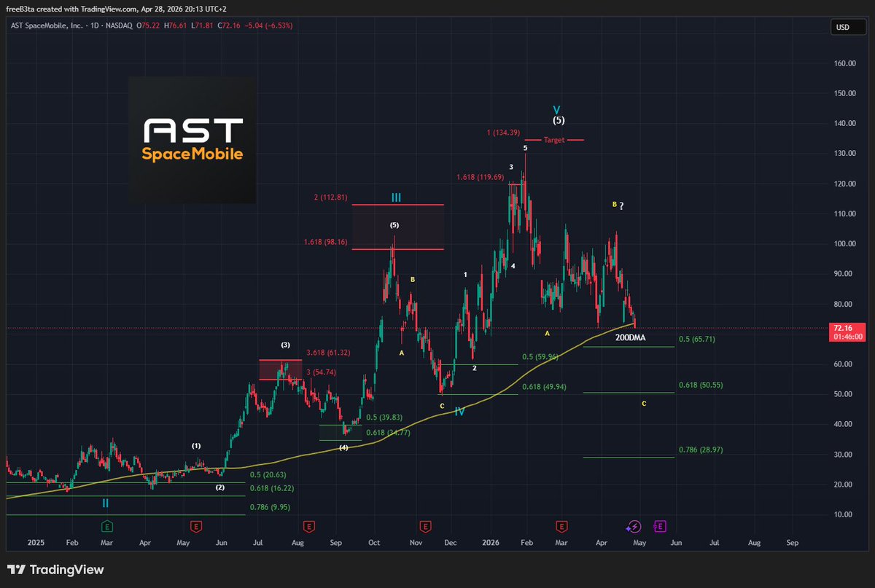Click the O75.22 open value
Viewport: 875px width, 588px height.
pyautogui.click(x=149, y=27)
